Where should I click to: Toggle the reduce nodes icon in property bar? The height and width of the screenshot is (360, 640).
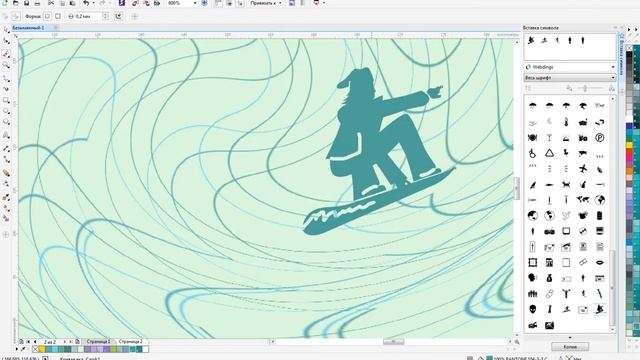118,16
